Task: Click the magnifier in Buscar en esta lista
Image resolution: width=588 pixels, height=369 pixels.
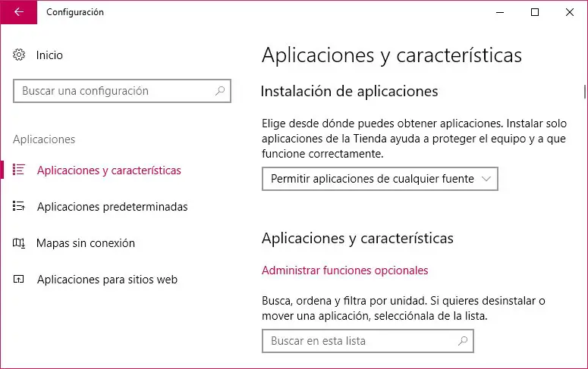Action: (463, 341)
